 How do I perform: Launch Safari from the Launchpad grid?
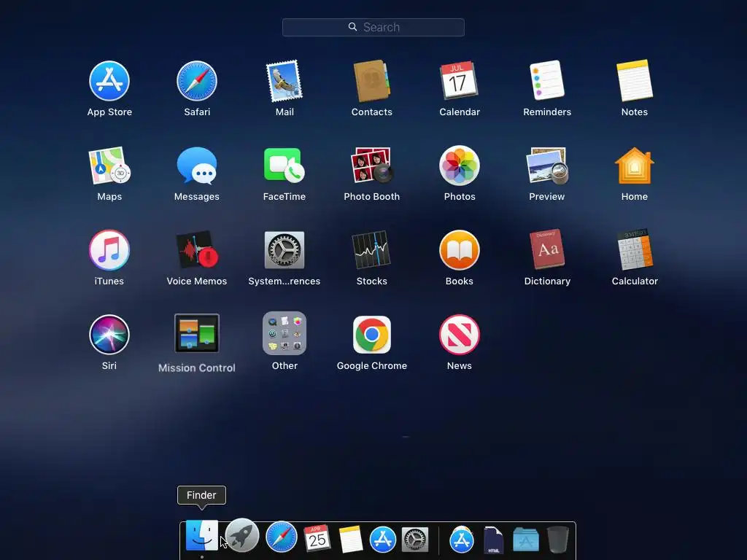[197, 81]
